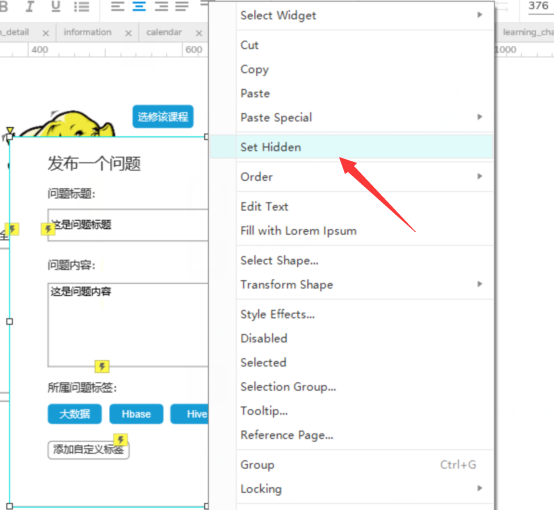Click the left-middle resize handle of selection

click(x=10, y=321)
